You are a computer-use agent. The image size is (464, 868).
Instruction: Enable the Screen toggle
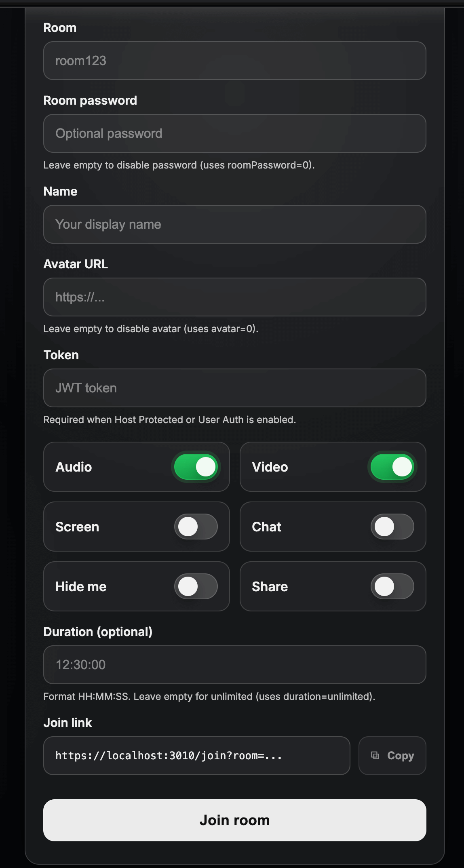196,527
